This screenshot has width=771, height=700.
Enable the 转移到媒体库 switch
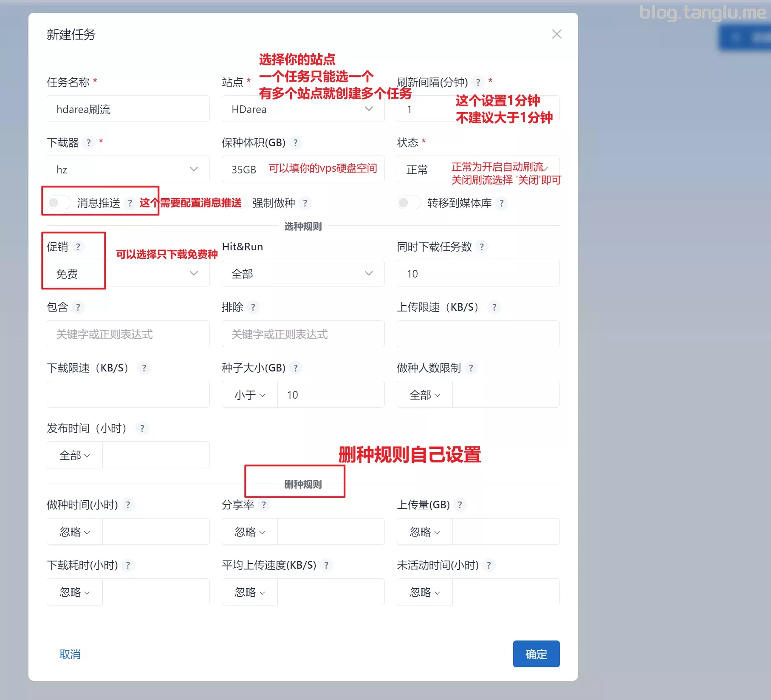pyautogui.click(x=409, y=203)
